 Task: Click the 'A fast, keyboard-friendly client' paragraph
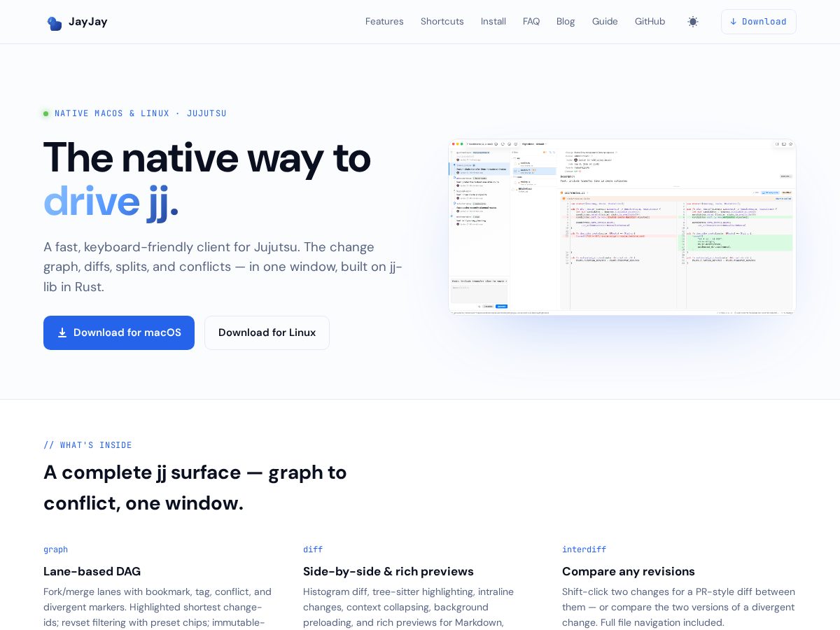pos(223,267)
